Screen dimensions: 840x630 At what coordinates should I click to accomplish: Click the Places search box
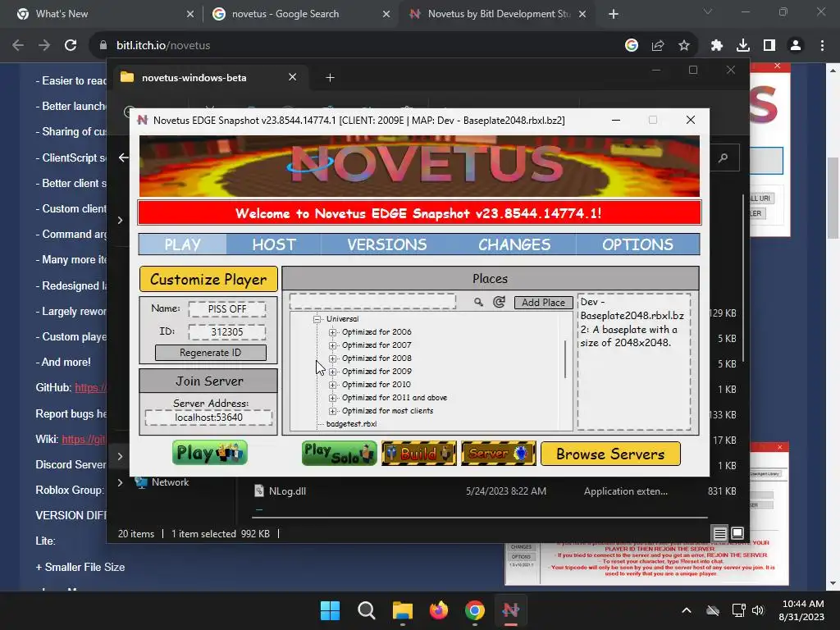click(x=372, y=302)
